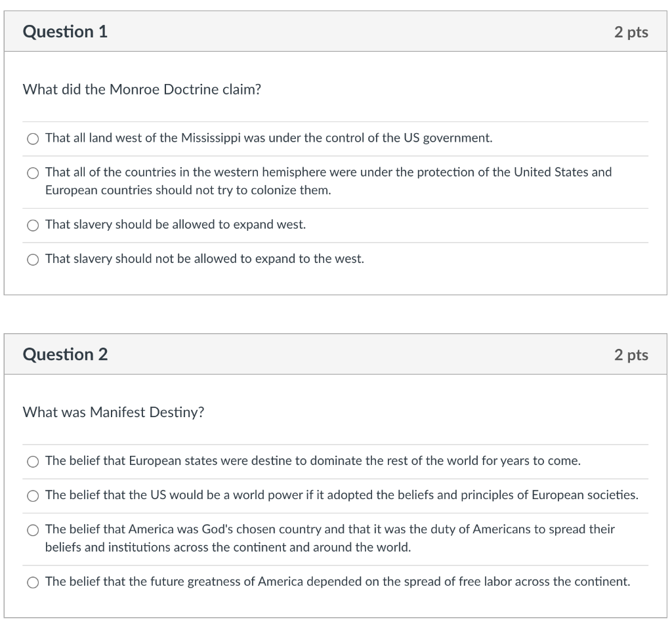Click "What was Manifest Destiny?" text

[114, 412]
